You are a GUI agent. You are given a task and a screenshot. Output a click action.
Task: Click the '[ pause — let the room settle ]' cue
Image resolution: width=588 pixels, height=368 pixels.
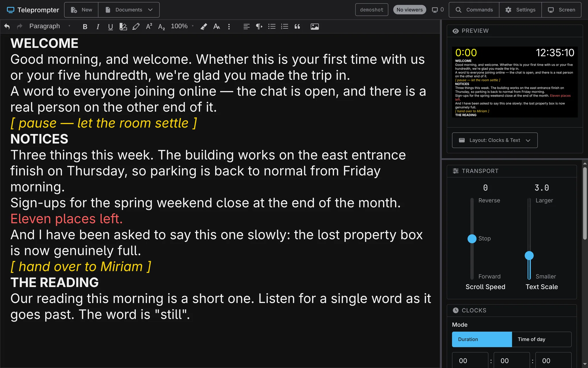(x=104, y=123)
